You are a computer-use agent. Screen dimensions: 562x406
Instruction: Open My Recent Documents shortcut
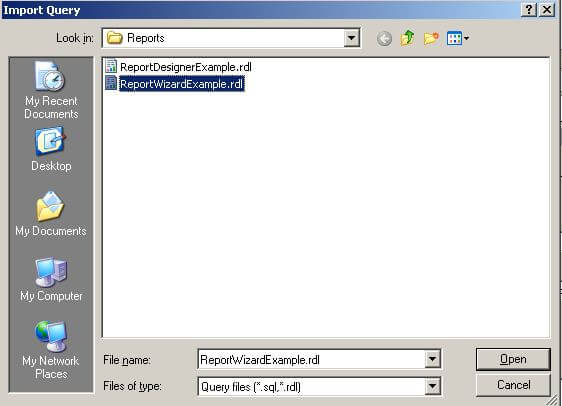(x=51, y=90)
